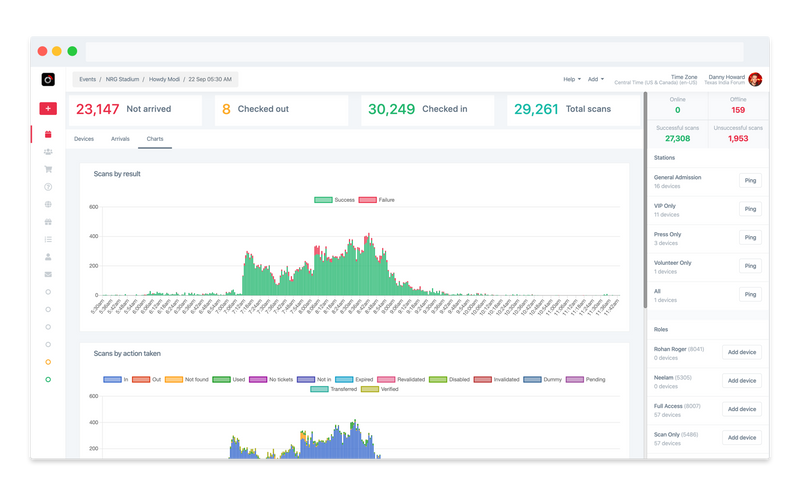
Task: Toggle the Out legend series
Action: 146,380
